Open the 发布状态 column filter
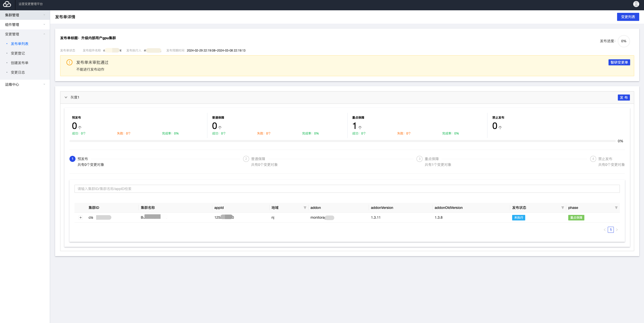This screenshot has width=644, height=323. 562,208
